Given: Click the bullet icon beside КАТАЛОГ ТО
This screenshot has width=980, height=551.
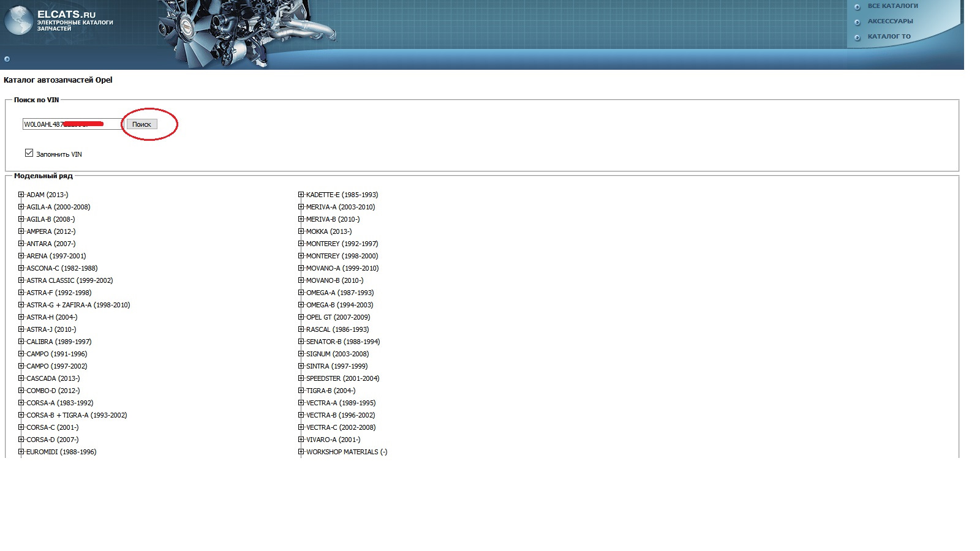Looking at the screenshot, I should coord(858,37).
